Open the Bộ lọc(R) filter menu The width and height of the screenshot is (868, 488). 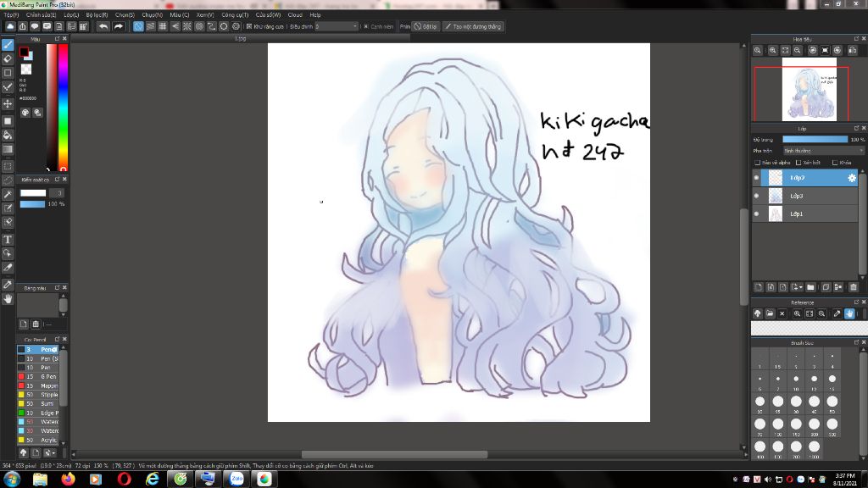(x=97, y=15)
